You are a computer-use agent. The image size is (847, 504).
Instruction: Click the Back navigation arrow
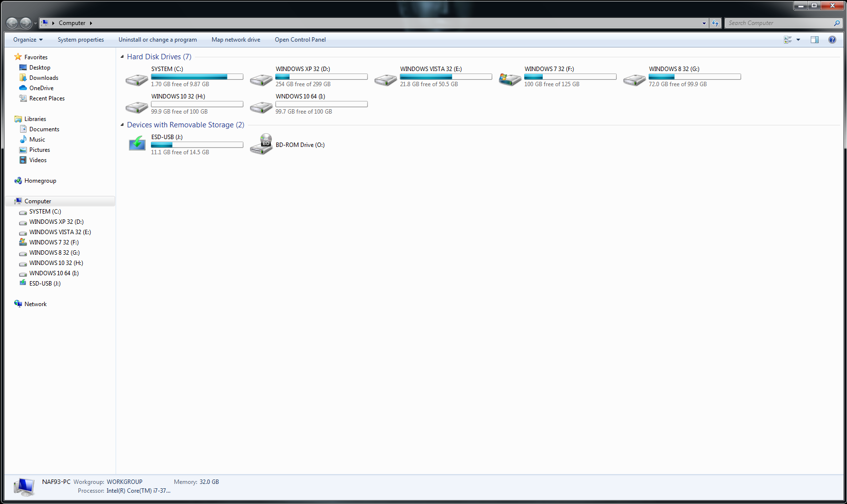click(x=12, y=23)
